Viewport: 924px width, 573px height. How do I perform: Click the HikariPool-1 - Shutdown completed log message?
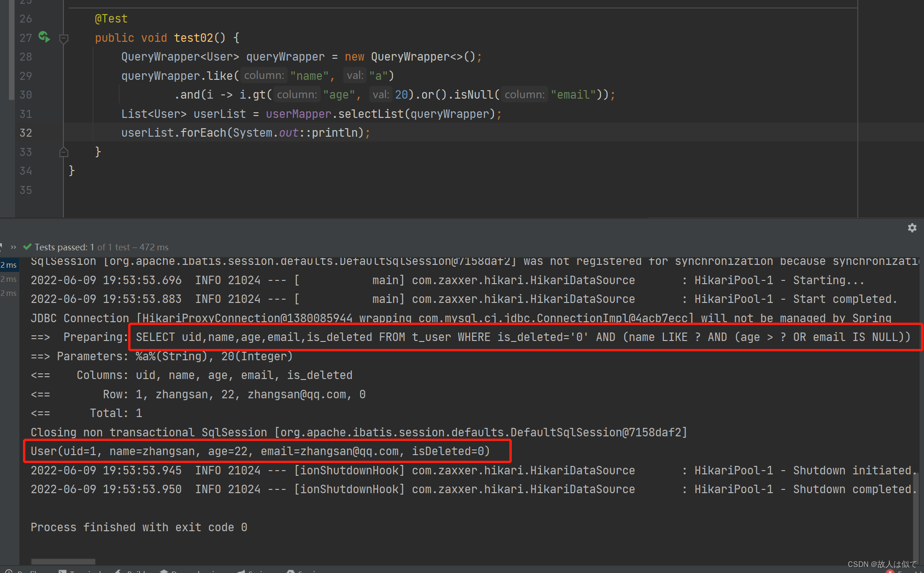(x=805, y=489)
